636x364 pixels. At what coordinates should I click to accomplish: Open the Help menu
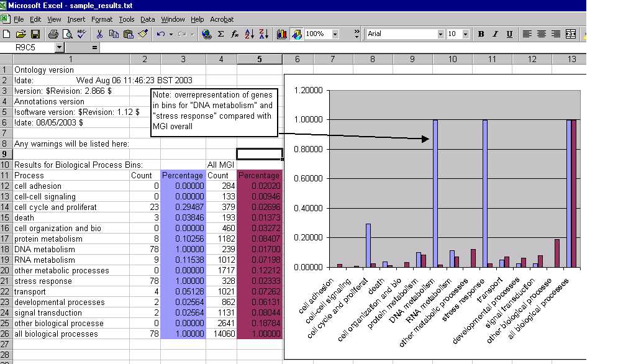(197, 19)
